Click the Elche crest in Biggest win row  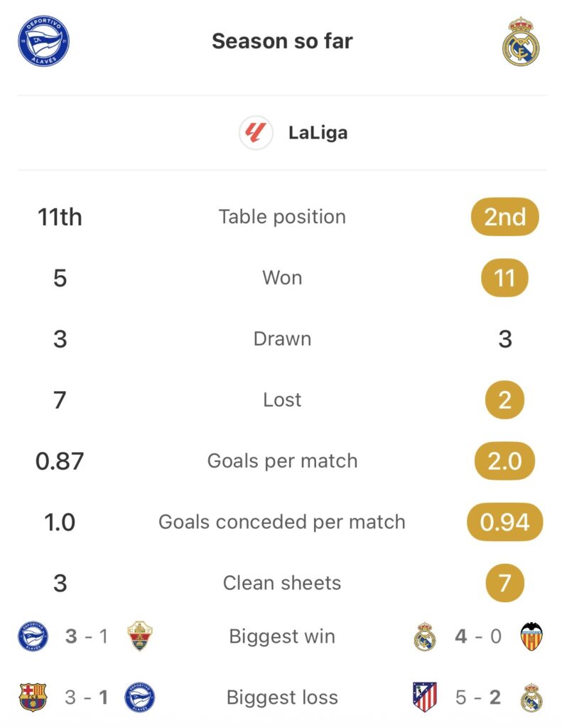(x=139, y=636)
